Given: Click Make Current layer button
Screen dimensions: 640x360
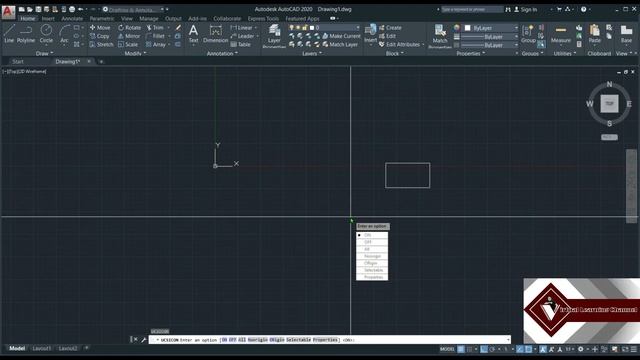Looking at the screenshot, I should point(341,36).
